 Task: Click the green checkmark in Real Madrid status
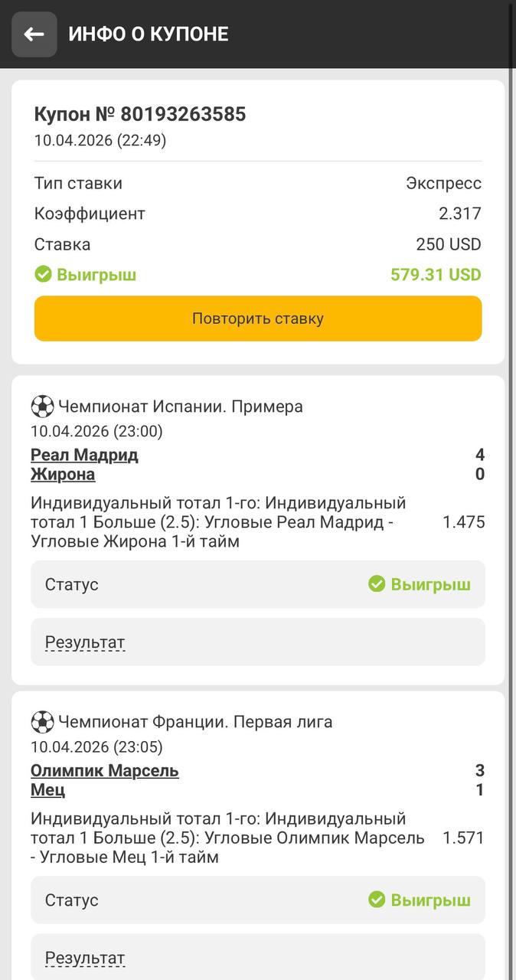pos(377,584)
